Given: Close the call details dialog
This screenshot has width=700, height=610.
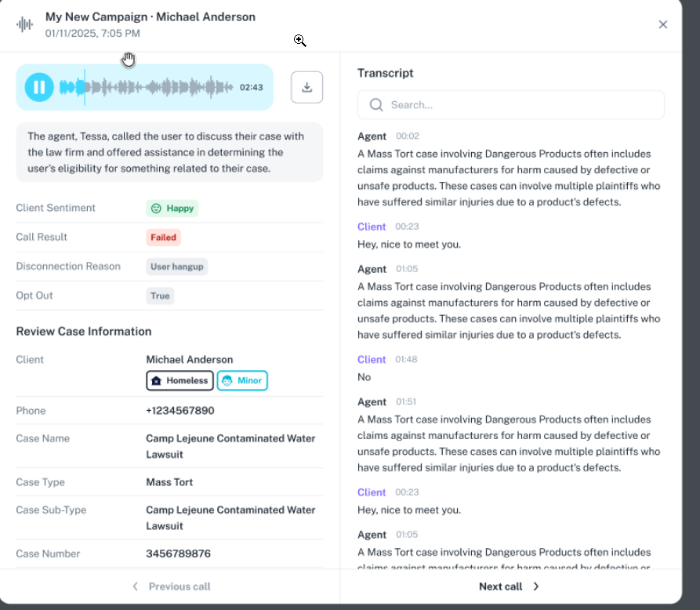Looking at the screenshot, I should (x=663, y=24).
